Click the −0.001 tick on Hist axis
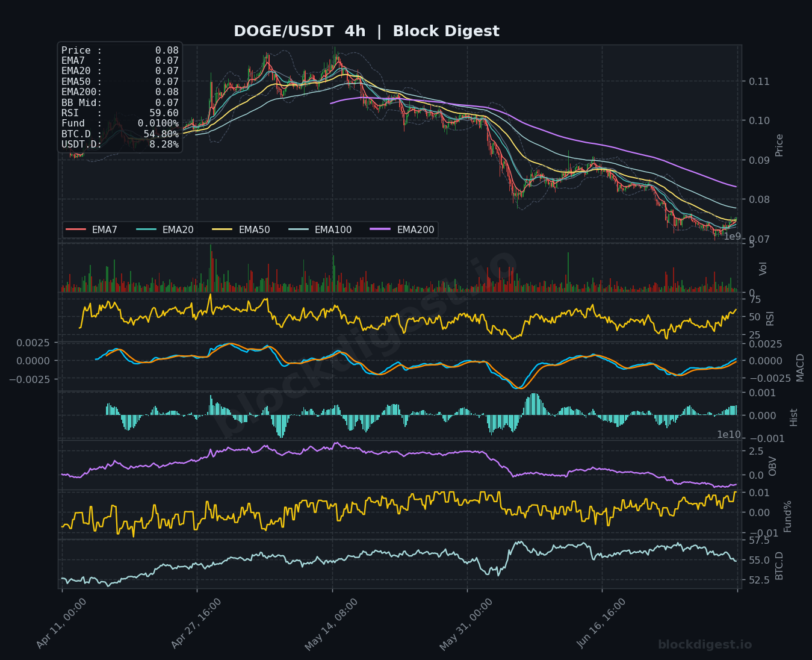Screen dimensions: 812x660 tap(766, 438)
